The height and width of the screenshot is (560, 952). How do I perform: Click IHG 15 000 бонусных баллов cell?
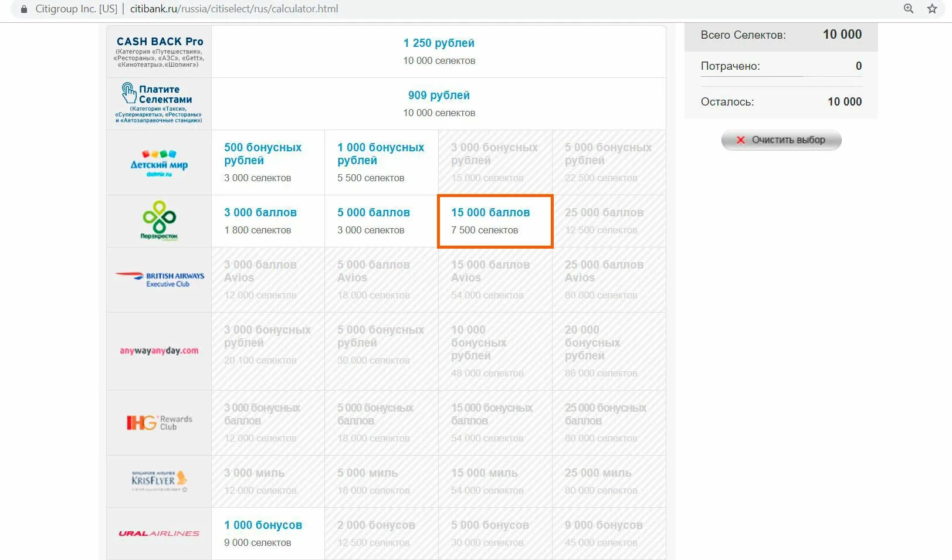coord(495,423)
